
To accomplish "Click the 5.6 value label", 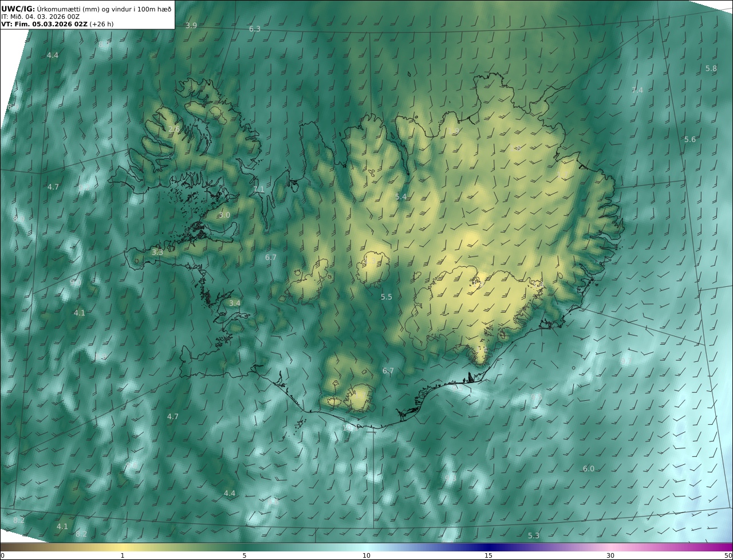I will [x=690, y=140].
